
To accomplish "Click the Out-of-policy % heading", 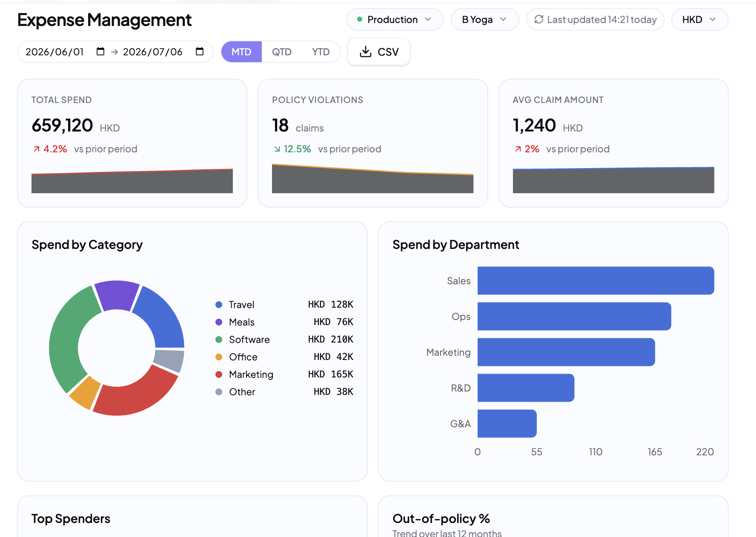I will 441,519.
